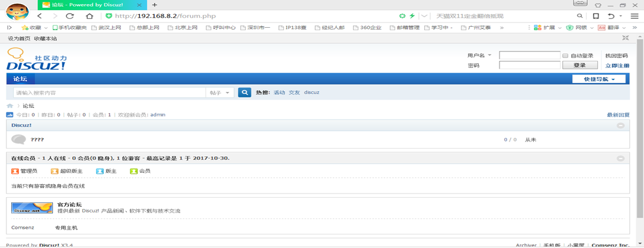Click the tablet reading mode icon
644x248 pixels.
[x=595, y=16]
